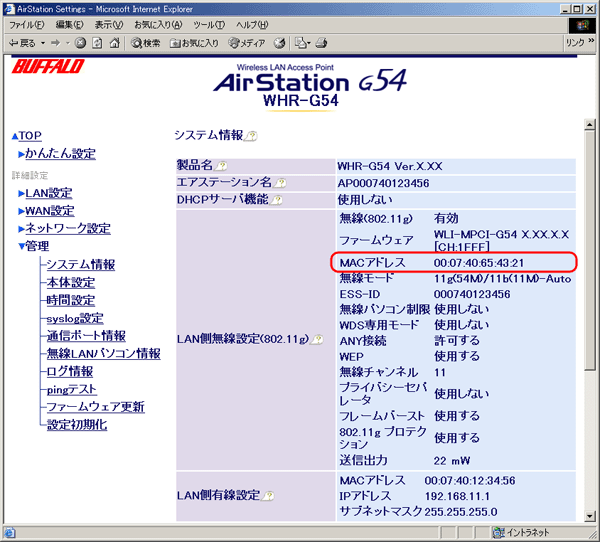600x542 pixels.
Task: Open the 無線LANパソコン情報 link
Action: click(103, 354)
